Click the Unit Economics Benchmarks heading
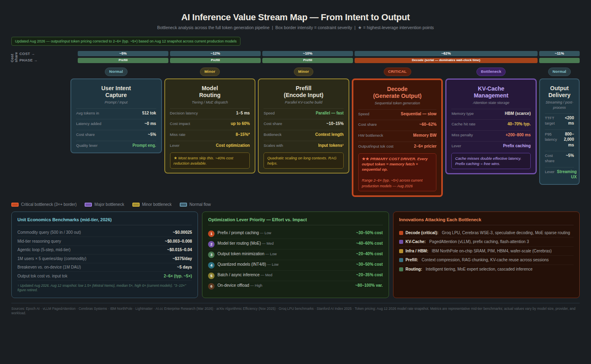 [x=64, y=220]
